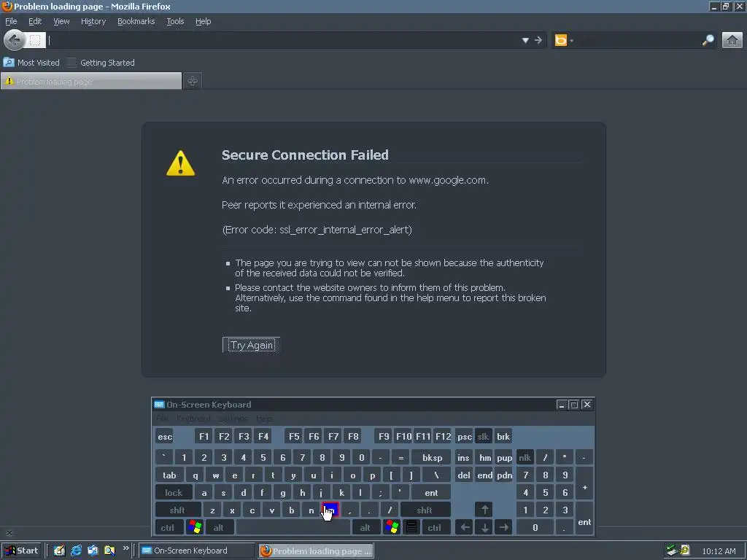Toggle the slk scroll lock key
This screenshot has height=560, width=747.
483,436
